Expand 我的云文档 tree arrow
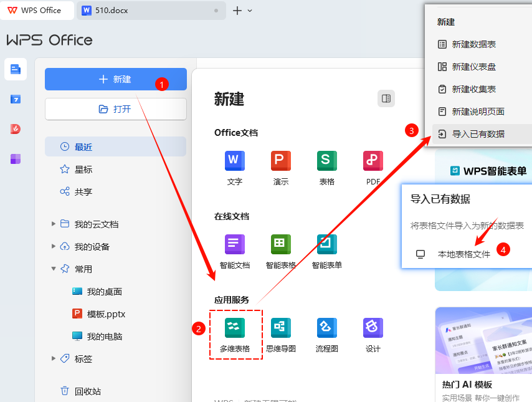Screen dimensions: 532x402 54,224
